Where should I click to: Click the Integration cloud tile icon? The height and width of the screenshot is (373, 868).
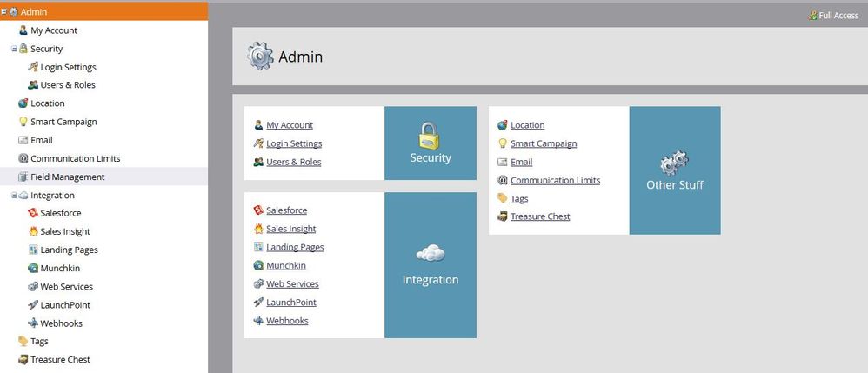(430, 253)
